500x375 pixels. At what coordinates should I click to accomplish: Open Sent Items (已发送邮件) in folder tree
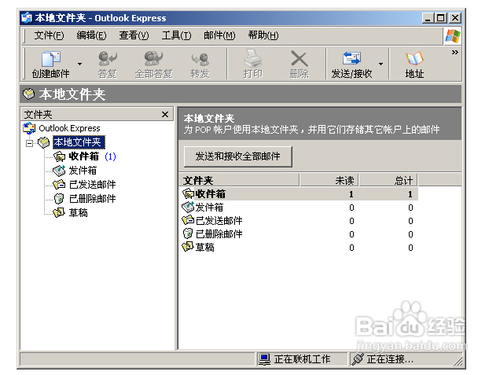[92, 184]
